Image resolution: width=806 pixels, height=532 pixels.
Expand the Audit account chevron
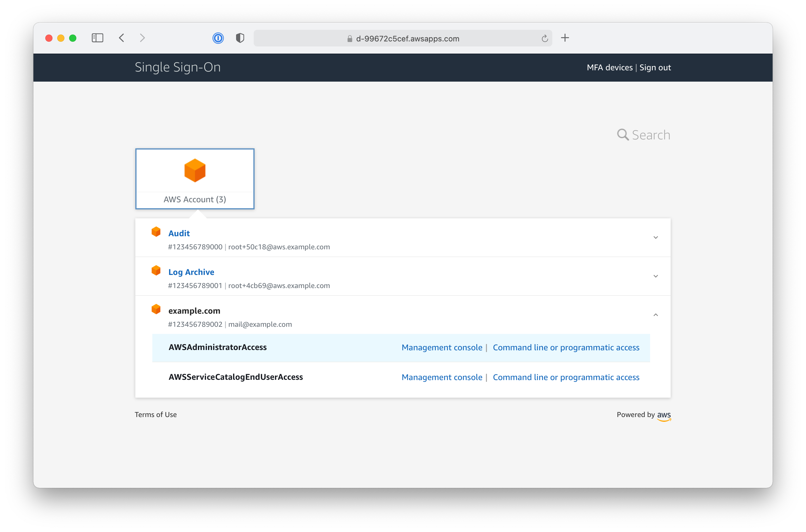[655, 237]
